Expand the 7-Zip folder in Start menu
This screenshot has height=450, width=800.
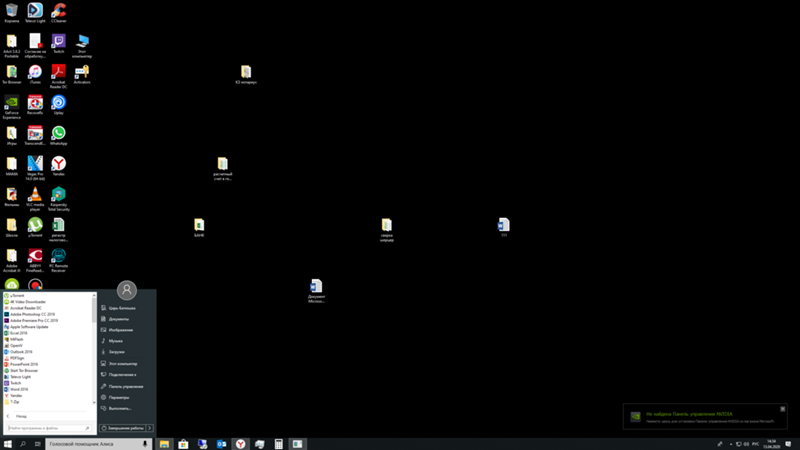point(12,402)
